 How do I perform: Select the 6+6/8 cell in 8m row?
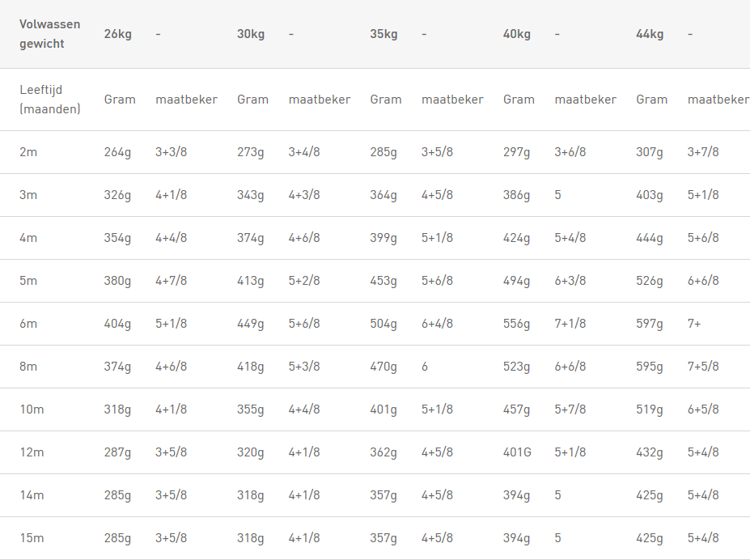pos(570,367)
